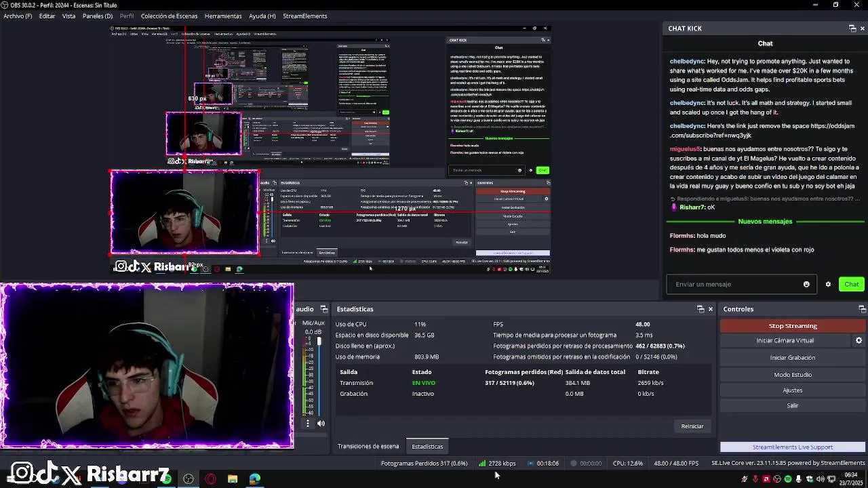Open virtual camera settings gear

tap(859, 341)
